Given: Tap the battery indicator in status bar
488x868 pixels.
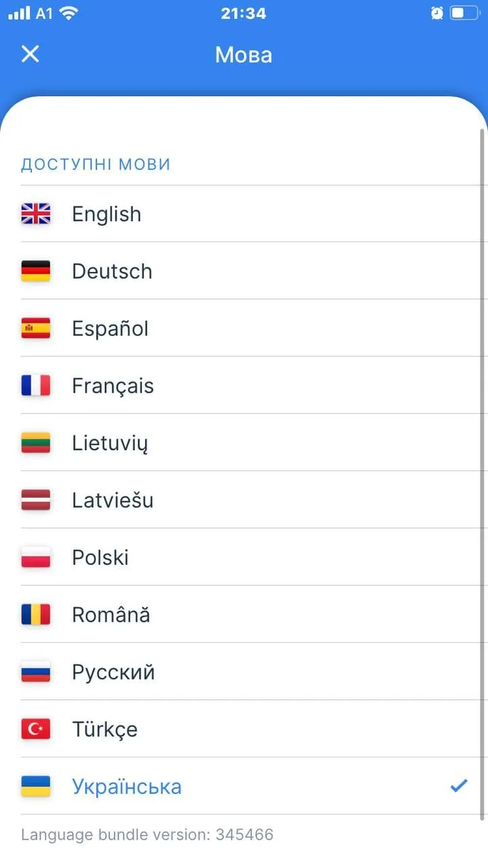Looking at the screenshot, I should click(465, 13).
